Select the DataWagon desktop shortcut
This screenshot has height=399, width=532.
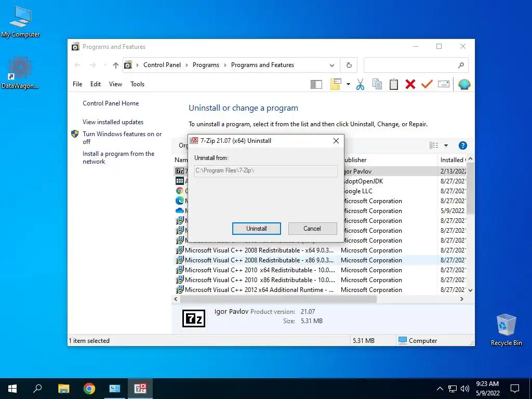pos(20,73)
